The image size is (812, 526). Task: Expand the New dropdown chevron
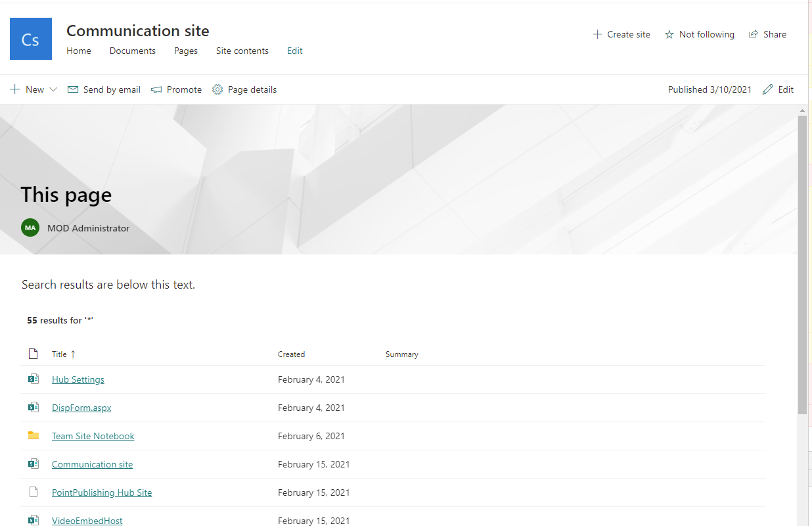click(53, 89)
